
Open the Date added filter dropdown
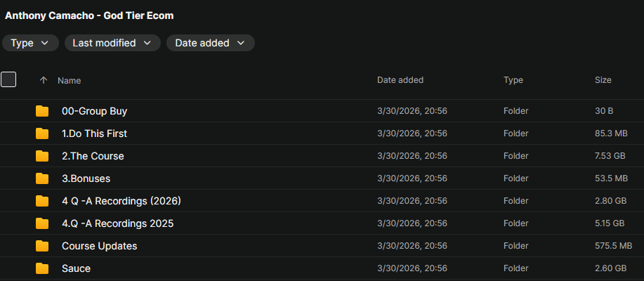(210, 43)
